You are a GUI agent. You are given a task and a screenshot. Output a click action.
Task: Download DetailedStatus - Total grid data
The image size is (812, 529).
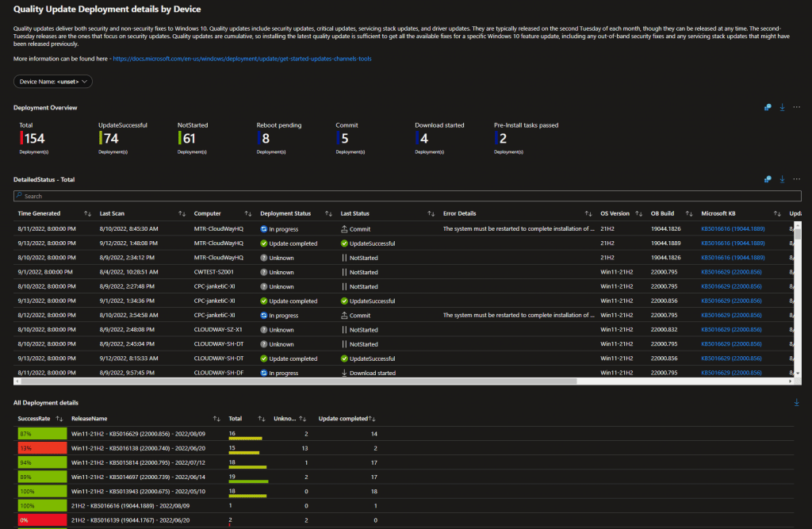pyautogui.click(x=782, y=179)
